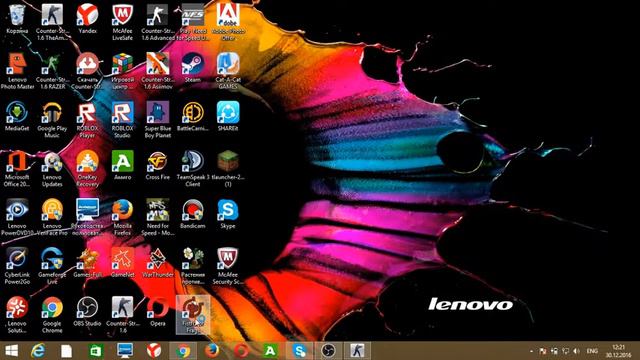Open Firefox from the taskbar
The image size is (640, 360).
212,351
